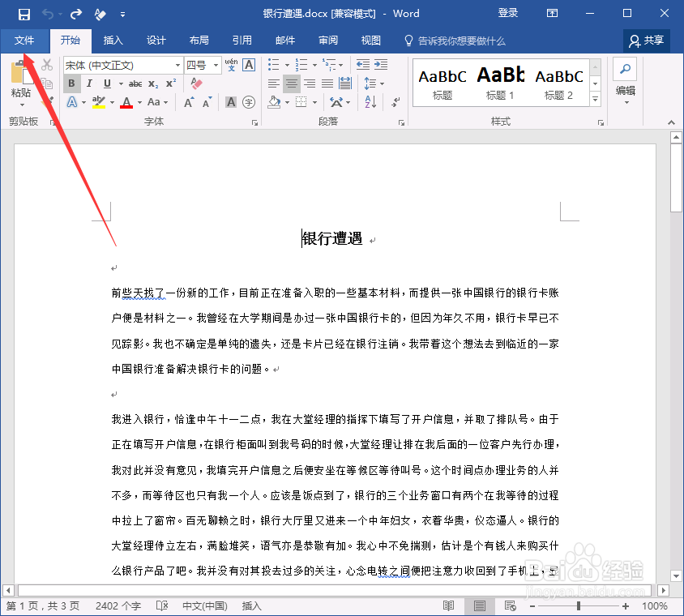Click the Save icon in the title bar
Screen dimensions: 684x616
[x=24, y=15]
